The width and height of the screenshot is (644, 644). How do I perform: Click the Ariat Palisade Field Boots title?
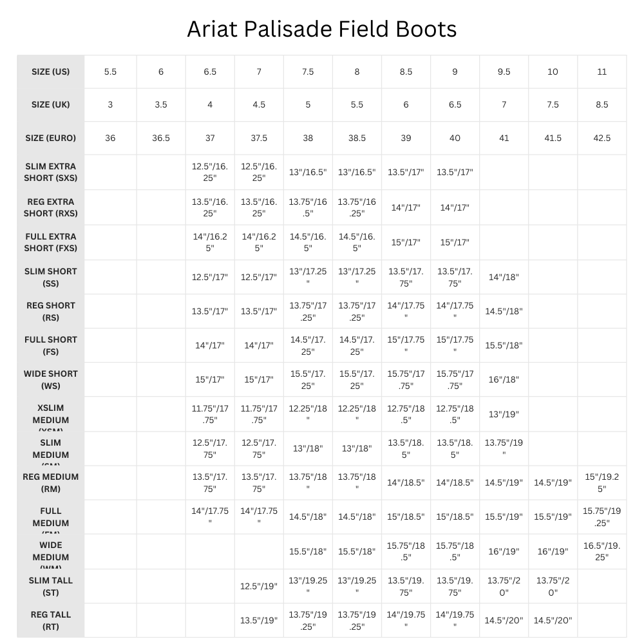pyautogui.click(x=321, y=29)
